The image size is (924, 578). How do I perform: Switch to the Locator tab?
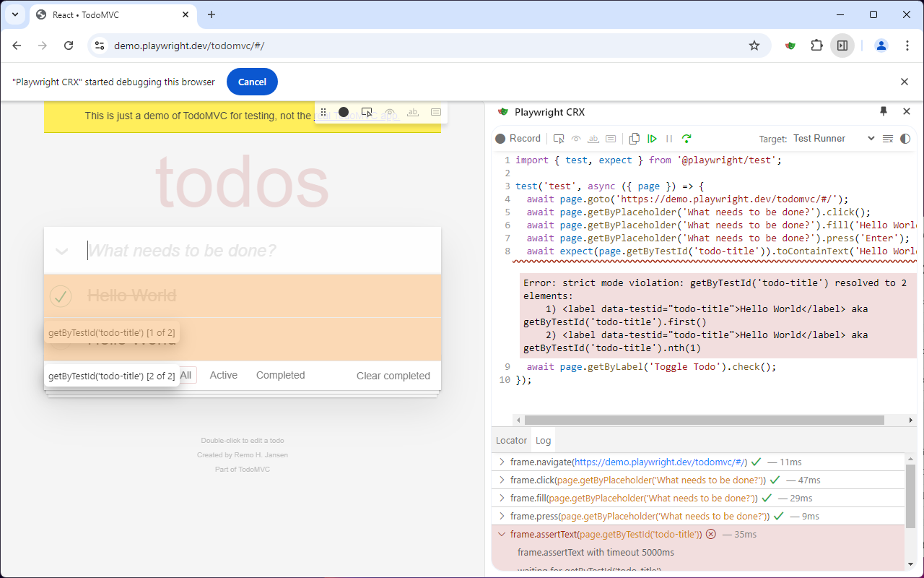coord(511,440)
